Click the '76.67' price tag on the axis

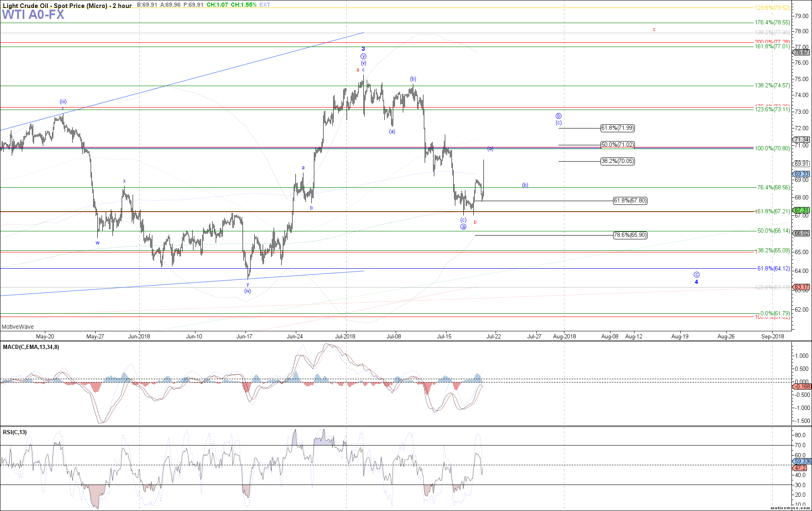802,52
